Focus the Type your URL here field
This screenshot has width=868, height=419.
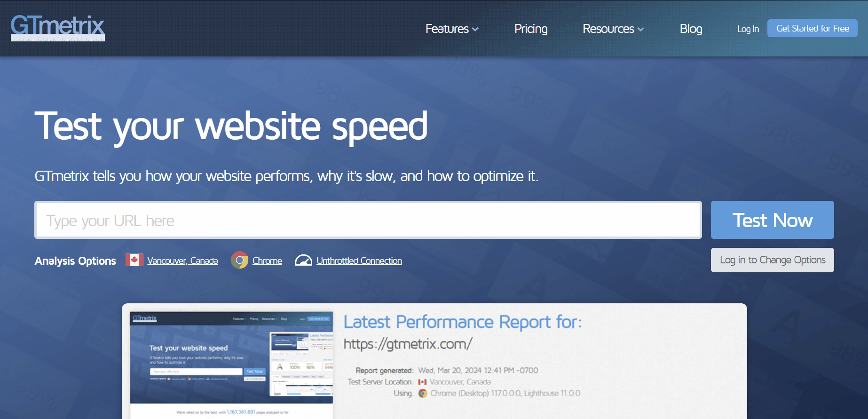click(368, 220)
